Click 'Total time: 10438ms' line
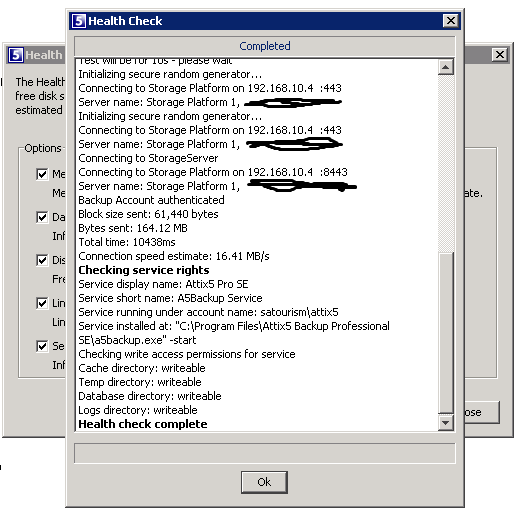The image size is (518, 509). click(127, 242)
